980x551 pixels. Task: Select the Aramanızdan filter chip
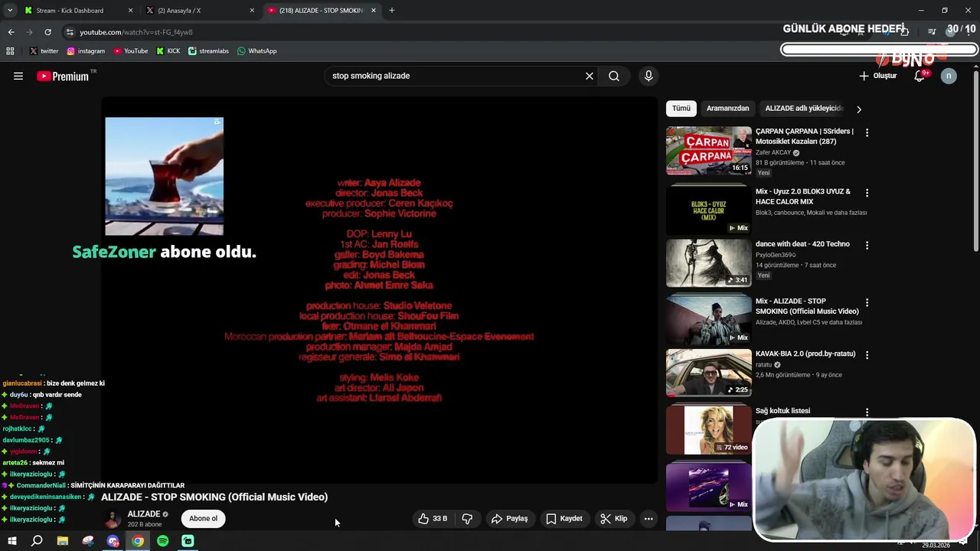[x=727, y=109]
